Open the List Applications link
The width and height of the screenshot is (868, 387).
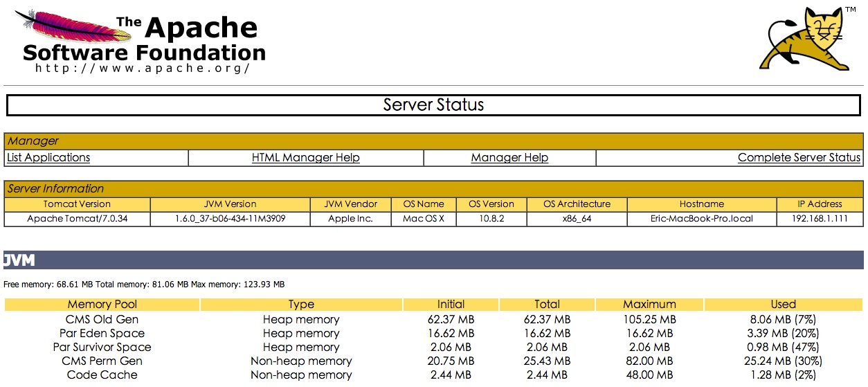click(x=48, y=157)
